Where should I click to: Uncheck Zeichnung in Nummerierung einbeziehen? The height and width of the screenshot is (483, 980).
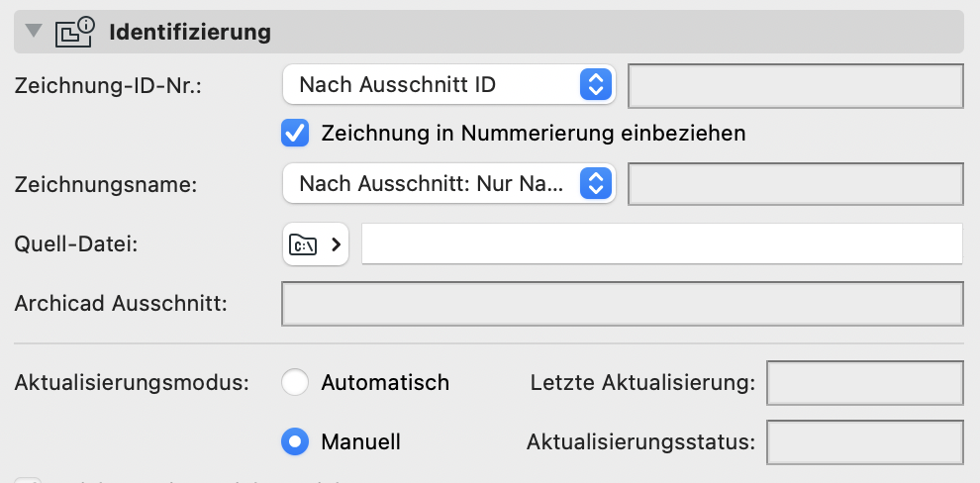(295, 133)
